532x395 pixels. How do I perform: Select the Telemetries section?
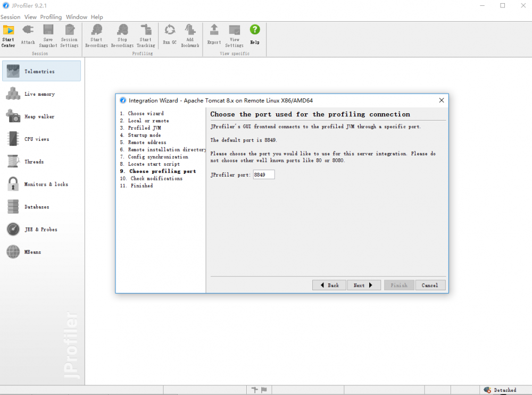pyautogui.click(x=41, y=71)
